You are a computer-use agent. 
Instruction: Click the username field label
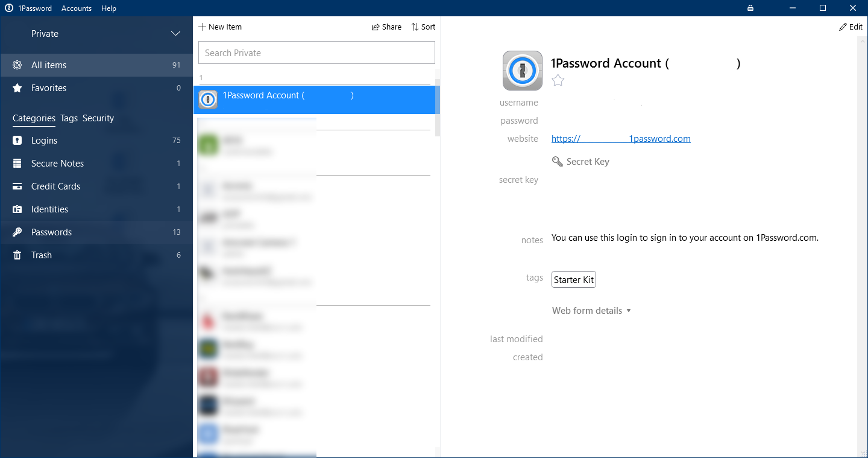(519, 103)
